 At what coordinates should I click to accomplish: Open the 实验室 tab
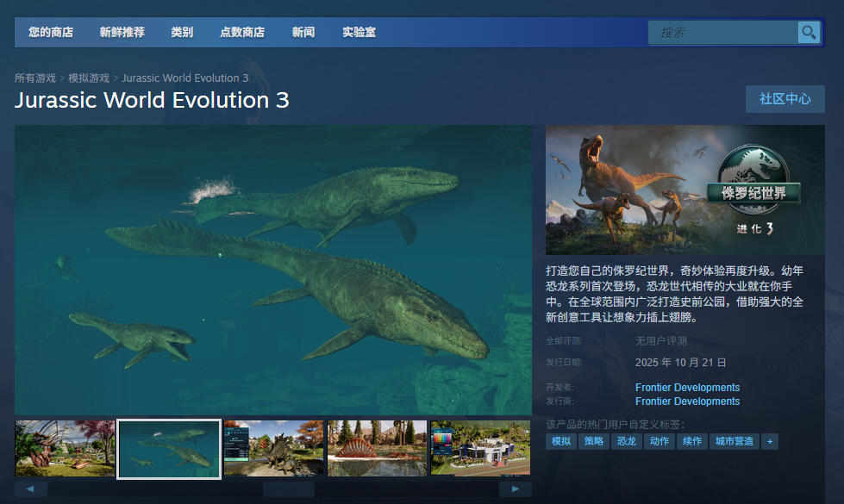click(x=359, y=33)
